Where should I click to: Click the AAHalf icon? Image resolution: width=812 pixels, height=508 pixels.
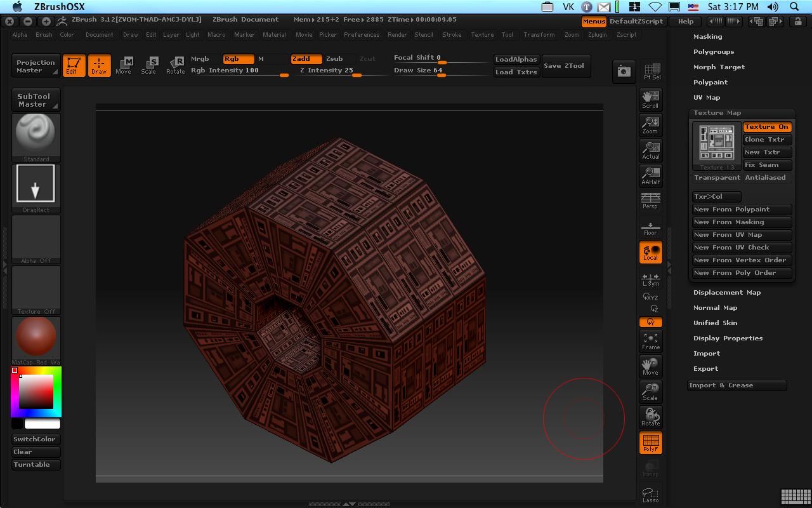[650, 175]
